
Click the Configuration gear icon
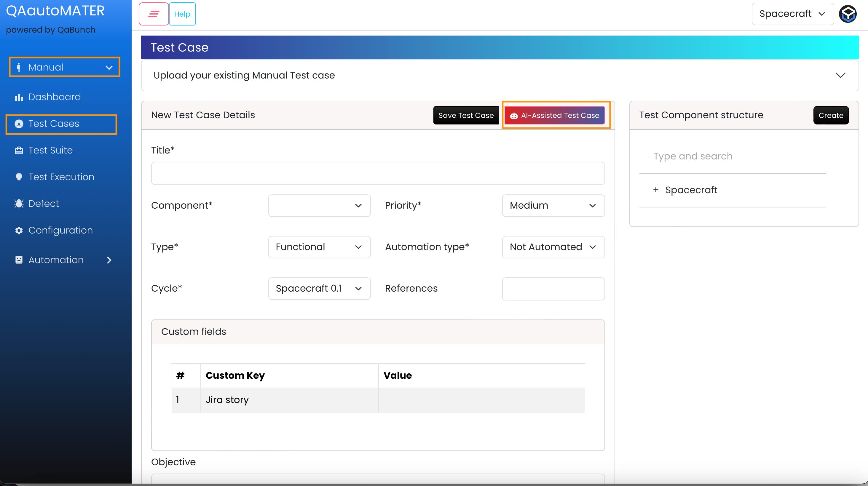[19, 230]
